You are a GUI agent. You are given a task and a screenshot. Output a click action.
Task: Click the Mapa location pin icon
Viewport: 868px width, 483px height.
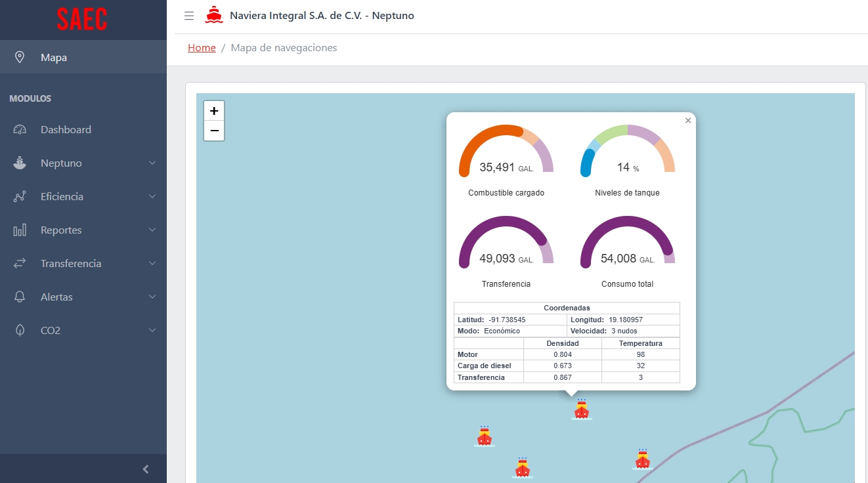point(20,57)
